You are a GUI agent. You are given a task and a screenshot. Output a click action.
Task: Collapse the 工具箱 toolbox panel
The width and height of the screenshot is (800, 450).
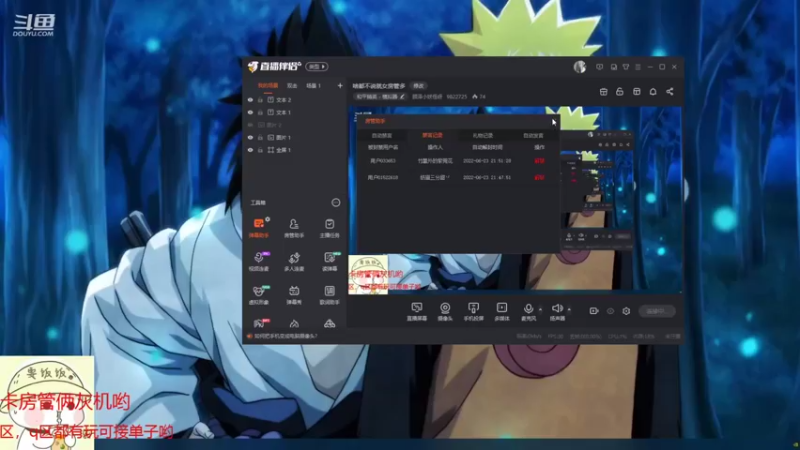pos(336,203)
